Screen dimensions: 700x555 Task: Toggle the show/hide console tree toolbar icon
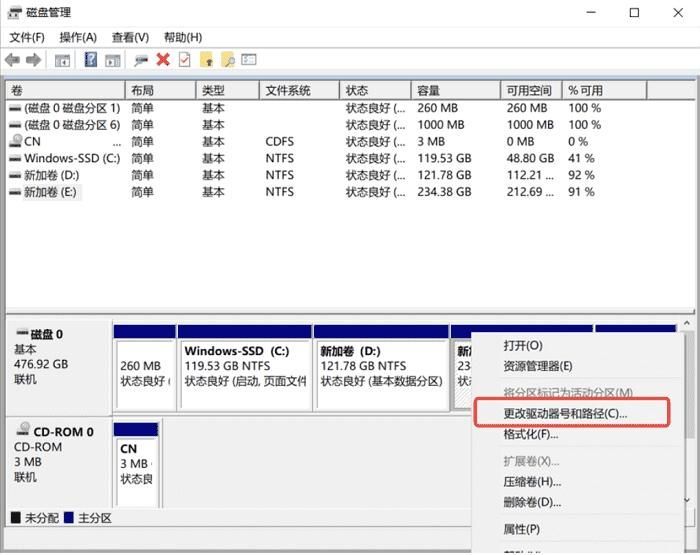coord(62,60)
